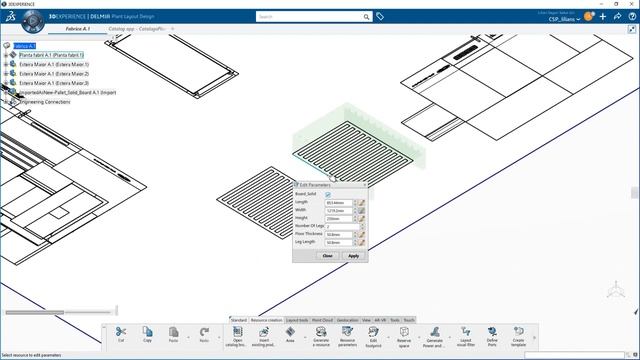The image size is (640, 360).
Task: Select the Fabrica A.1 document tab
Action: (x=78, y=29)
